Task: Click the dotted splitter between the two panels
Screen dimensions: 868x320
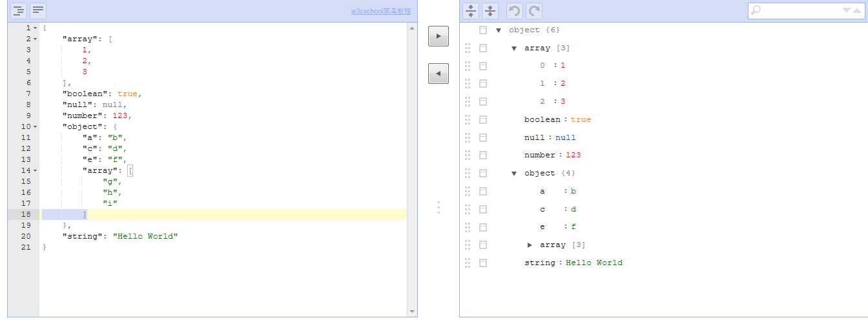Action: click(x=439, y=207)
